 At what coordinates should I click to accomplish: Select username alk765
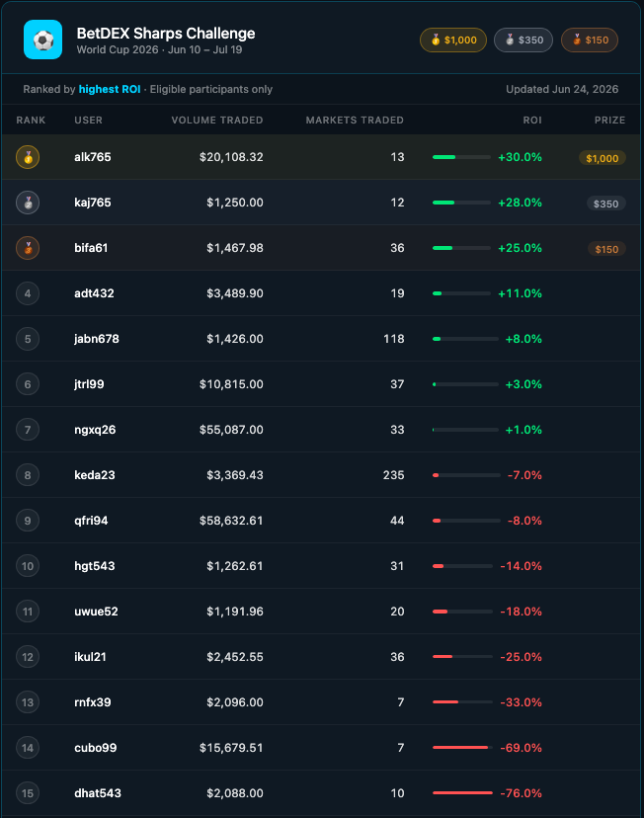[92, 157]
